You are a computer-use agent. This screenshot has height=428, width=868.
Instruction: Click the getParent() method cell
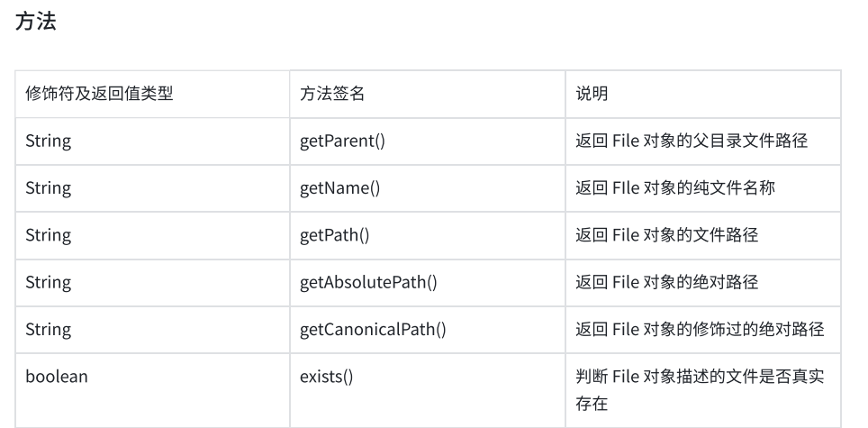pyautogui.click(x=342, y=141)
